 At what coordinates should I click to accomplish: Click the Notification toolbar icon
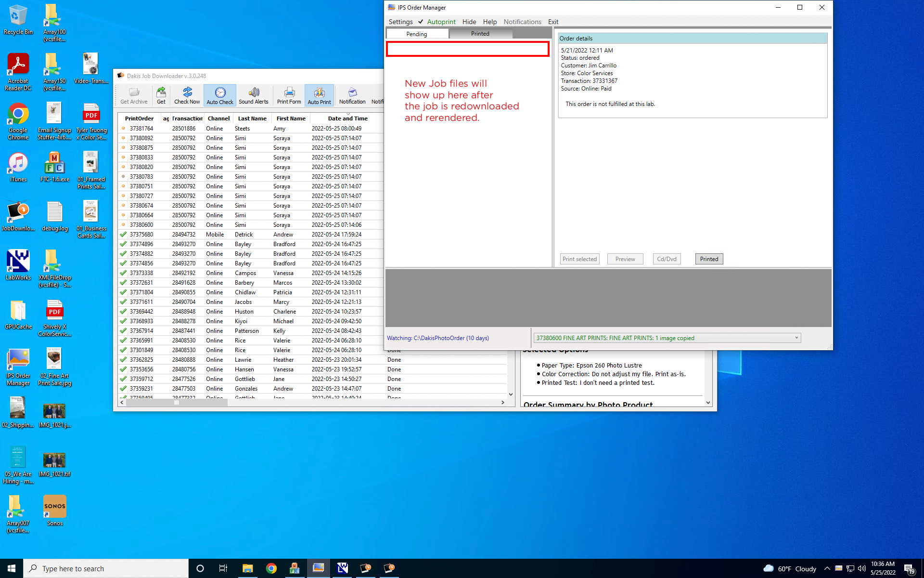coord(352,95)
